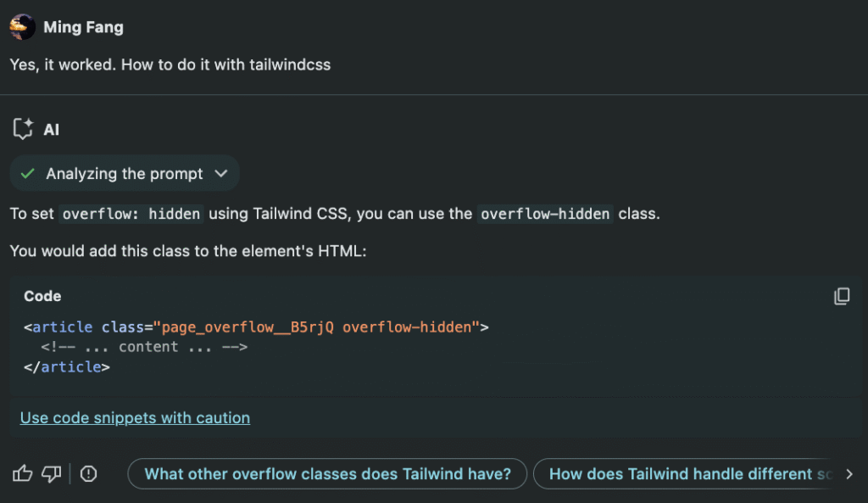868x503 pixels.
Task: Click the AI sparkle chat icon
Action: coord(23,130)
